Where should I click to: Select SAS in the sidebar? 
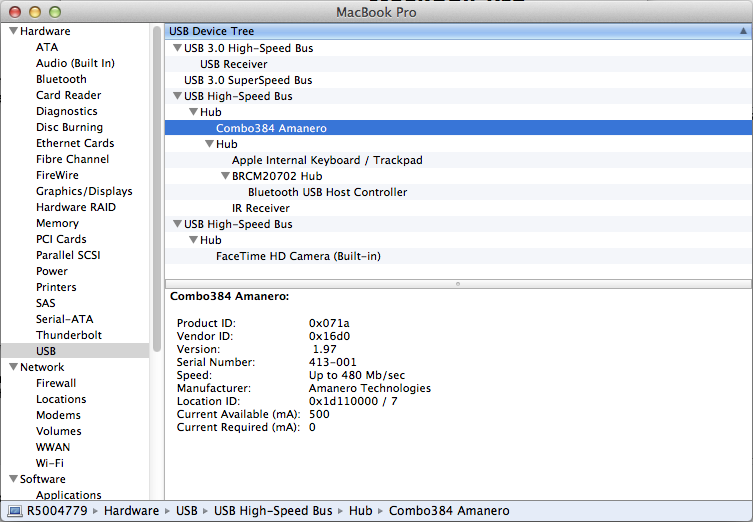click(x=46, y=303)
